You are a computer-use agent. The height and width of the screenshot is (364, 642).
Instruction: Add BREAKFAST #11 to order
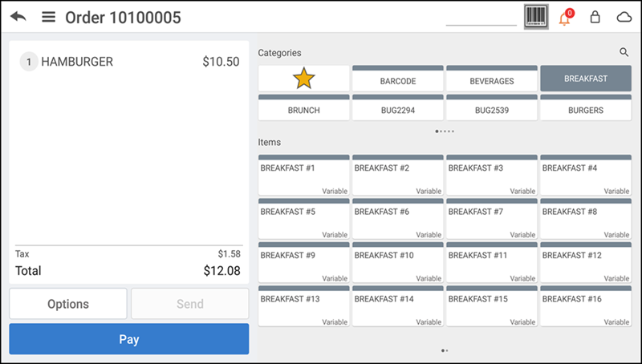492,262
